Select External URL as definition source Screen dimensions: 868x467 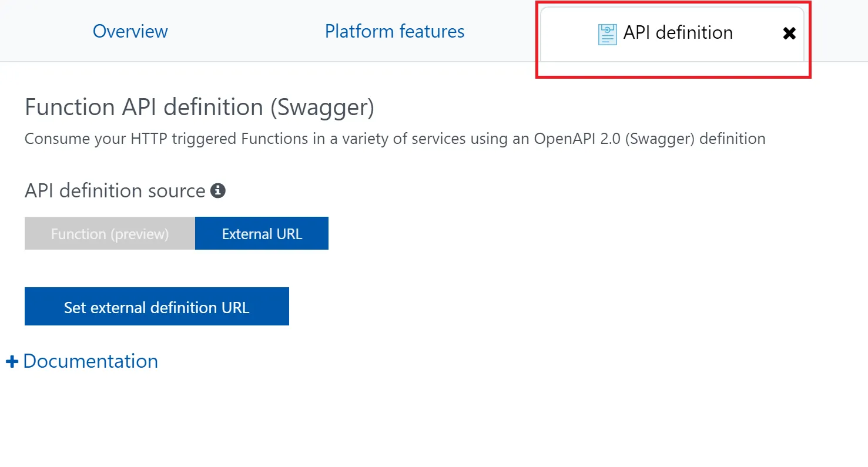262,234
